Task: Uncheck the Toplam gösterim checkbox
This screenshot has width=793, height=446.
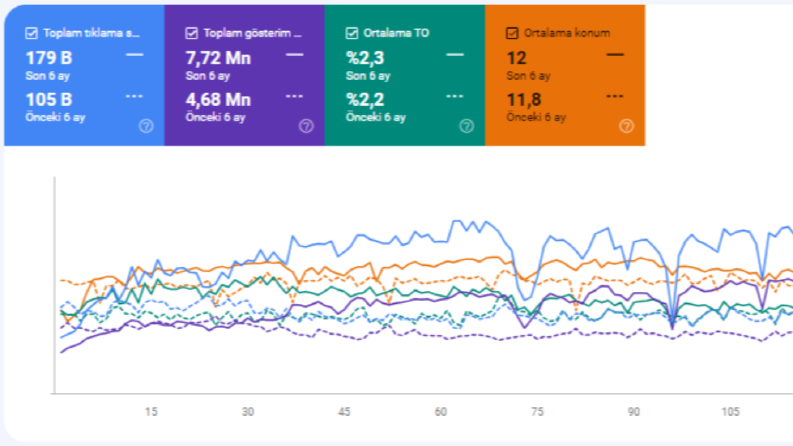Action: coord(191,33)
